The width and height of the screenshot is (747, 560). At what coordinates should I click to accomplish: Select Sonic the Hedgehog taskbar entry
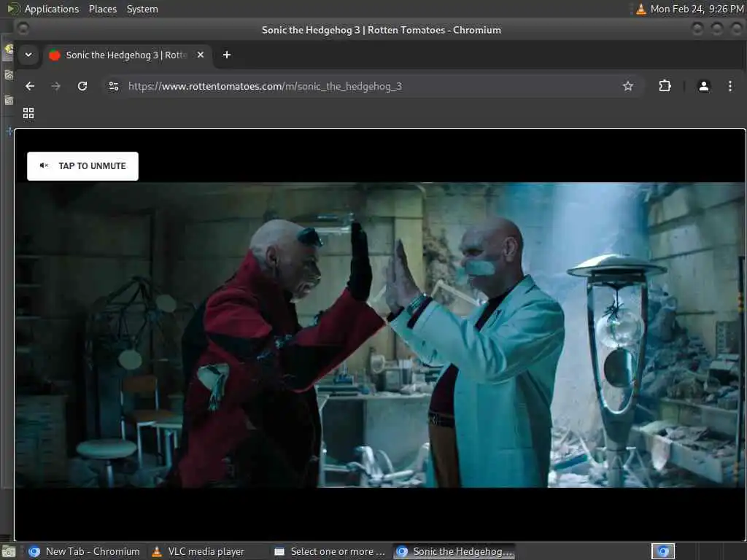coord(454,551)
